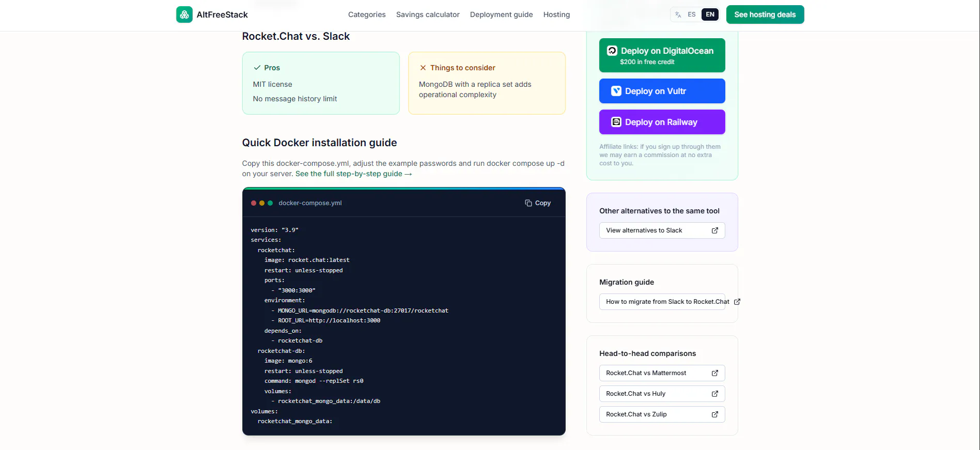Click the copy icon in code block

coord(528,203)
